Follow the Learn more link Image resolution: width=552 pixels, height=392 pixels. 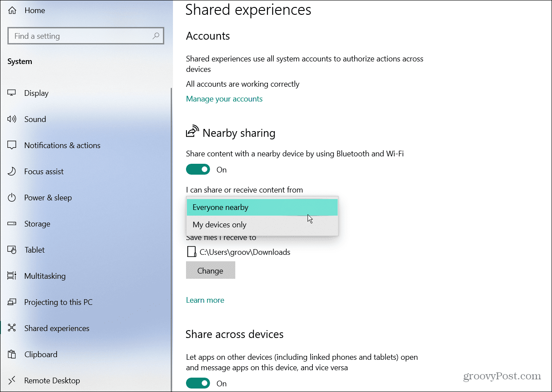tap(205, 300)
